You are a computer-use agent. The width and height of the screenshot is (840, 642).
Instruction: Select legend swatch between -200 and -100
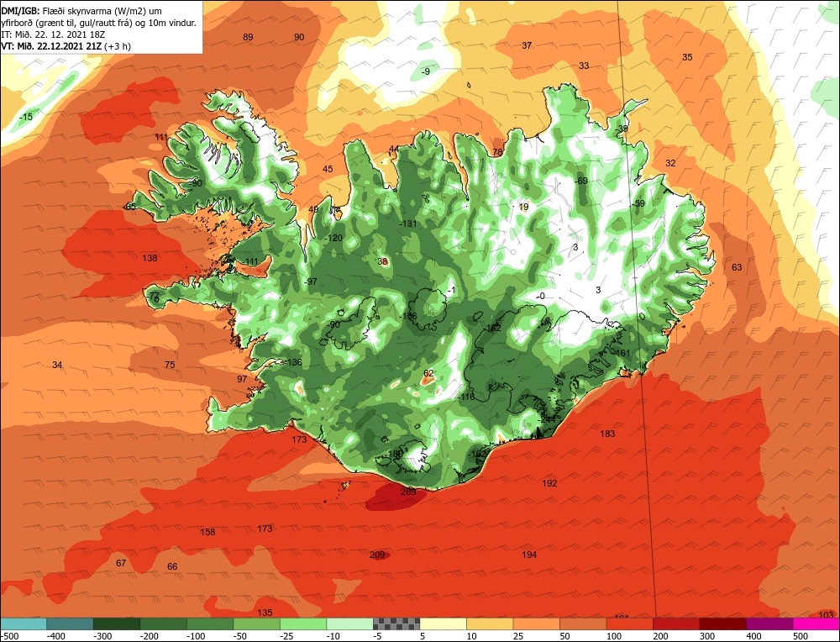[163, 624]
